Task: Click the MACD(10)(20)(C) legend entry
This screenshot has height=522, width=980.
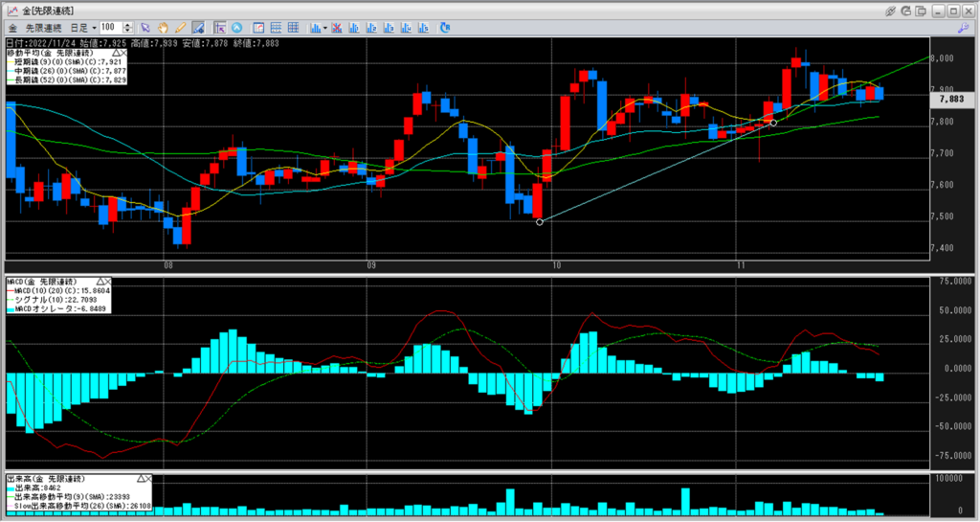Action: tap(58, 291)
